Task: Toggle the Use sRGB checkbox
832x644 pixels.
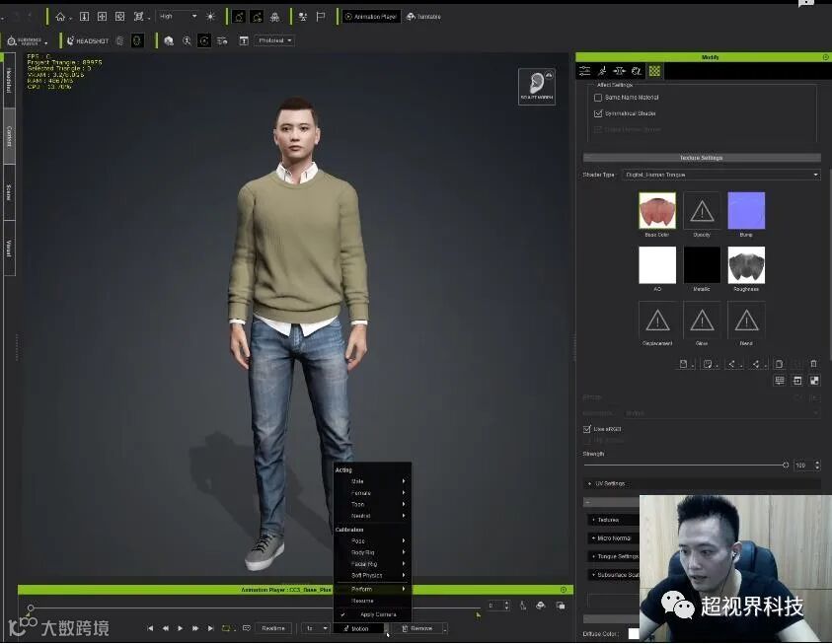Action: (588, 429)
